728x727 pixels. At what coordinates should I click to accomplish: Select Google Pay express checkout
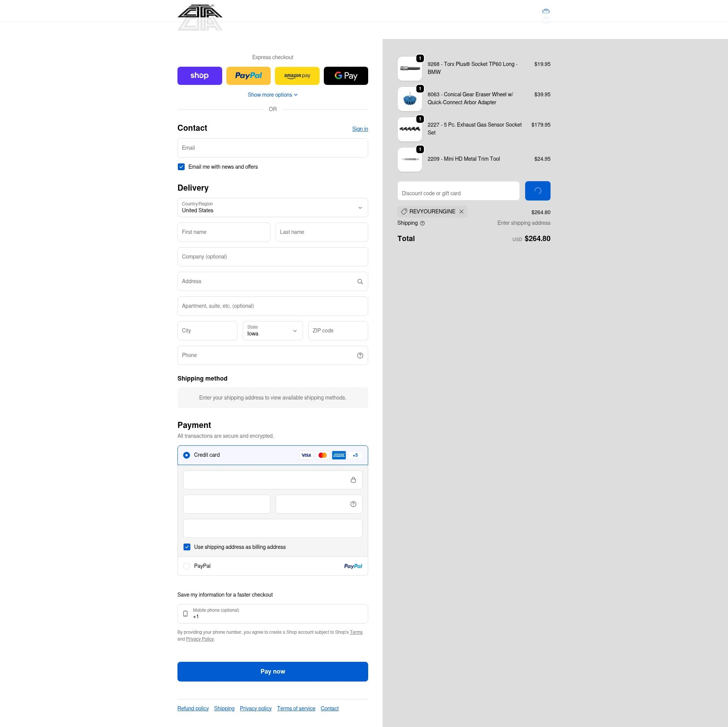pyautogui.click(x=345, y=75)
